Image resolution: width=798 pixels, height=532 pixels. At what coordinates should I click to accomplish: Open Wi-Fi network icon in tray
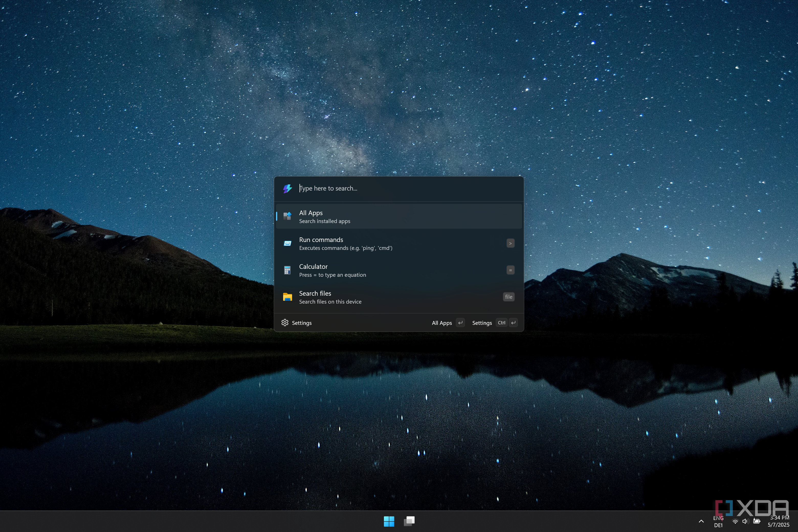[735, 522]
